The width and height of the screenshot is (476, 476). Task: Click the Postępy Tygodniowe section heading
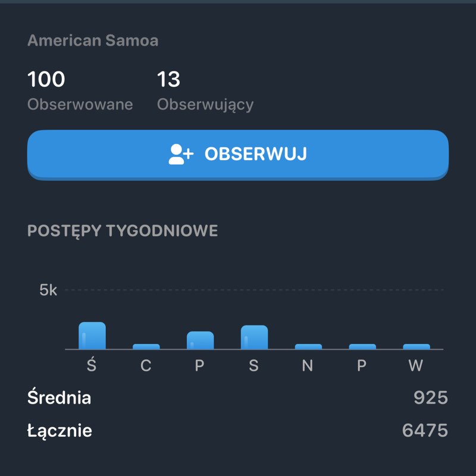(x=123, y=231)
